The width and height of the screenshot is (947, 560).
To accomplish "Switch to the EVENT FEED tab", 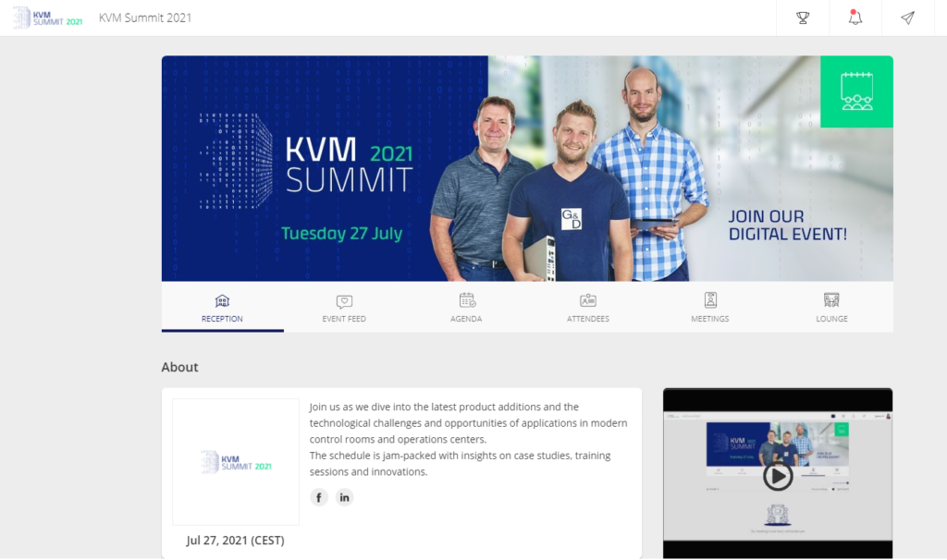I will 344,319.
